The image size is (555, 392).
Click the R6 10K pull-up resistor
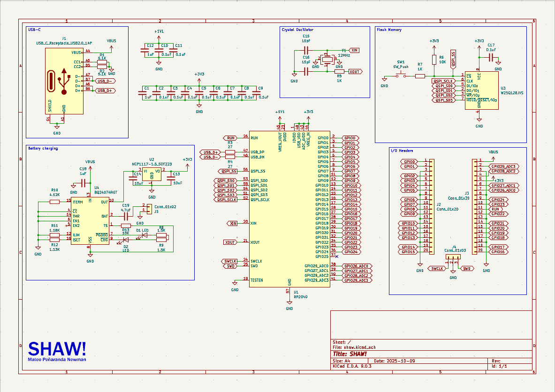click(435, 62)
